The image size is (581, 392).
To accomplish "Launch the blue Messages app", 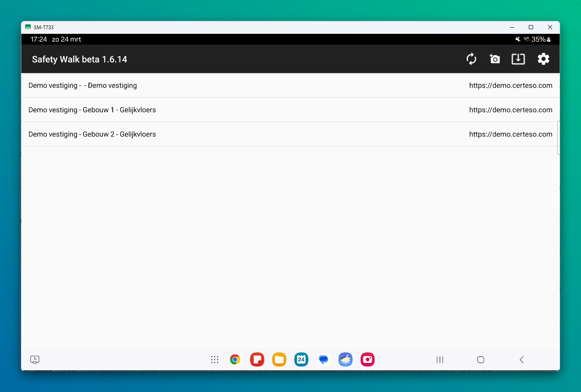I will pos(323,359).
